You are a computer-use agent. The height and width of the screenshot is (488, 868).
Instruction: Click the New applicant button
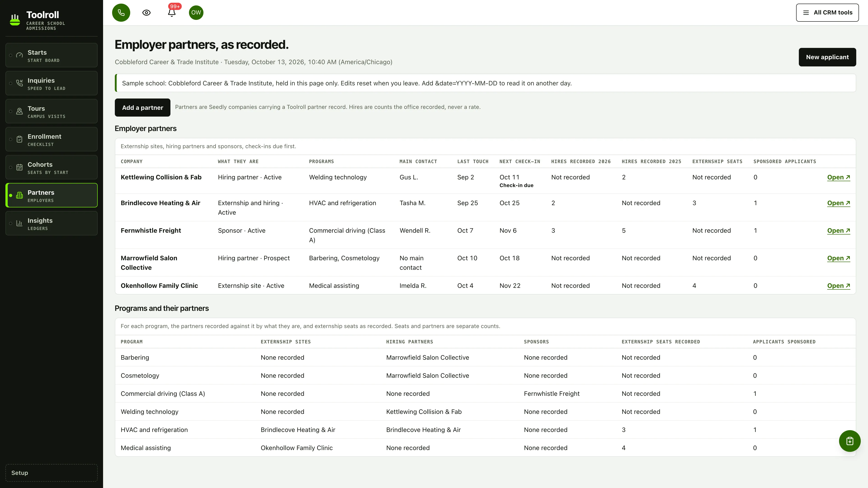click(x=827, y=57)
